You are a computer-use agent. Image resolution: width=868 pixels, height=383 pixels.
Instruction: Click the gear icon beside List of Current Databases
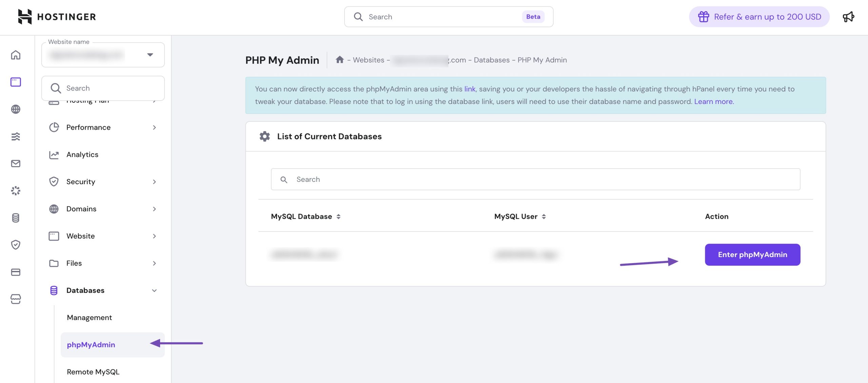pos(264,136)
